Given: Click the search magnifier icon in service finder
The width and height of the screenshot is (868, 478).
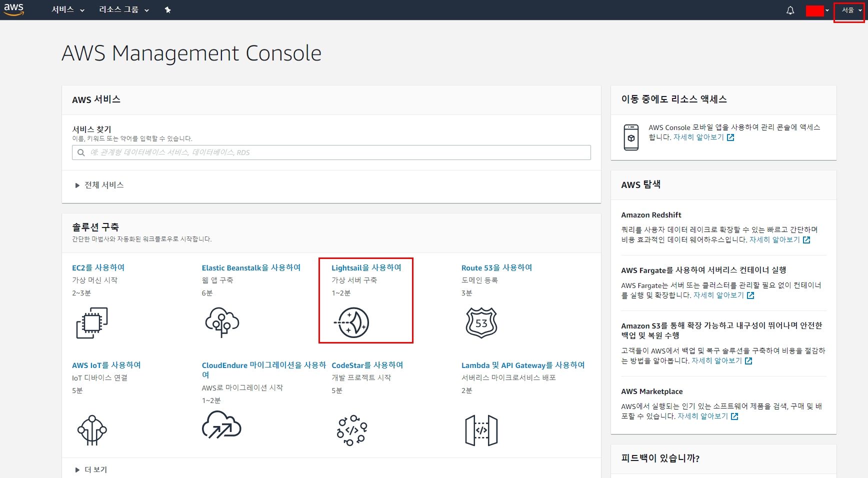Looking at the screenshot, I should click(x=81, y=152).
